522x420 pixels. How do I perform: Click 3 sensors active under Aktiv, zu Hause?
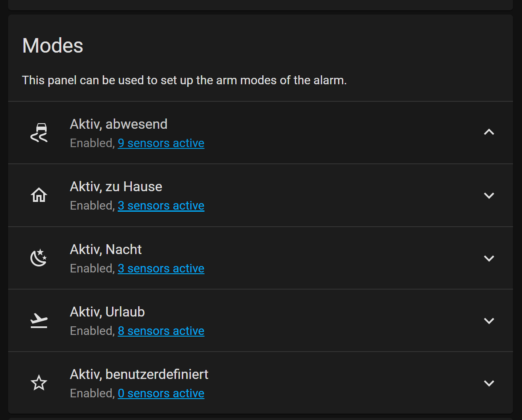[161, 205]
